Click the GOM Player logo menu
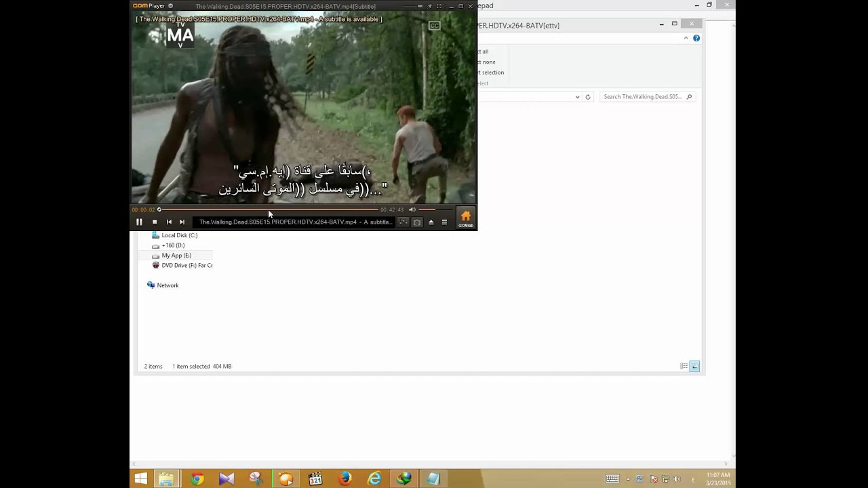 pyautogui.click(x=149, y=6)
